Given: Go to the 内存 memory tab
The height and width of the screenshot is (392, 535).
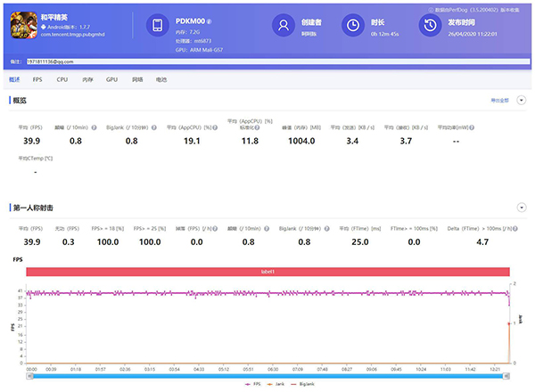Looking at the screenshot, I should 86,79.
